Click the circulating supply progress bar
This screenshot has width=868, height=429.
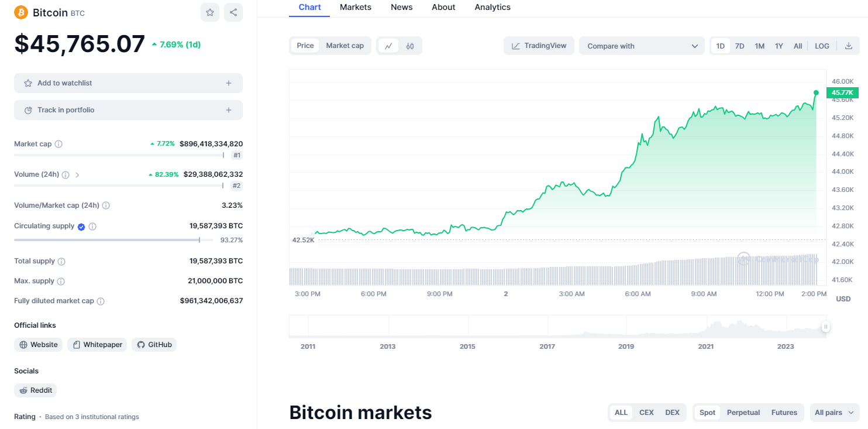(113, 240)
